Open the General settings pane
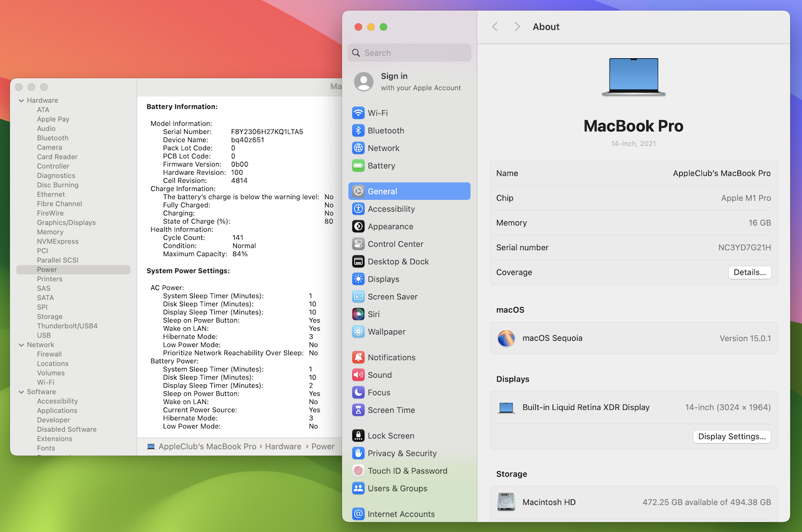This screenshot has width=802, height=532. click(409, 191)
